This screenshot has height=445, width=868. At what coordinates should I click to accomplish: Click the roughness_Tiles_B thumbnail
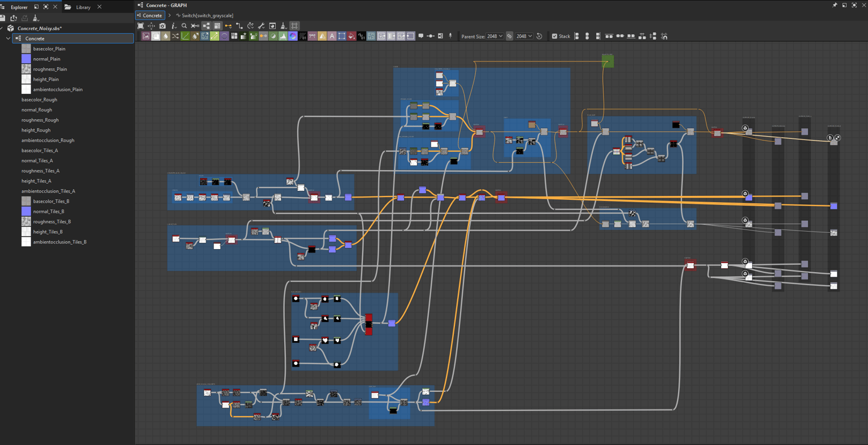pos(26,221)
